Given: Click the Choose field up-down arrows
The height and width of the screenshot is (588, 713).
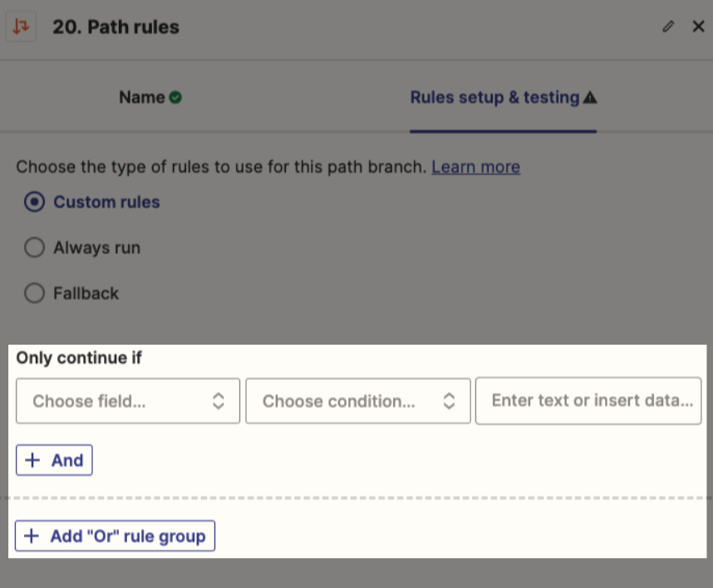Looking at the screenshot, I should [x=219, y=401].
